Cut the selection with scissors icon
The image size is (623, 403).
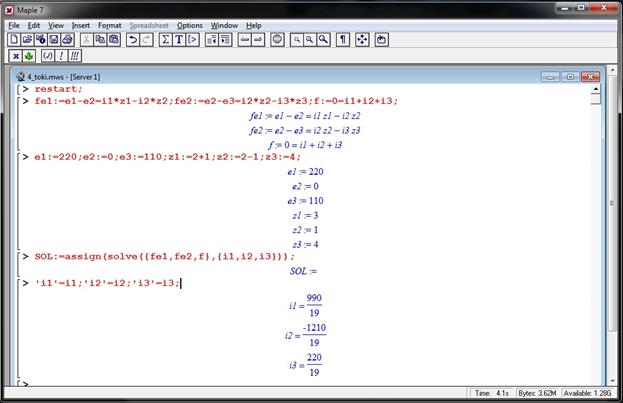87,40
